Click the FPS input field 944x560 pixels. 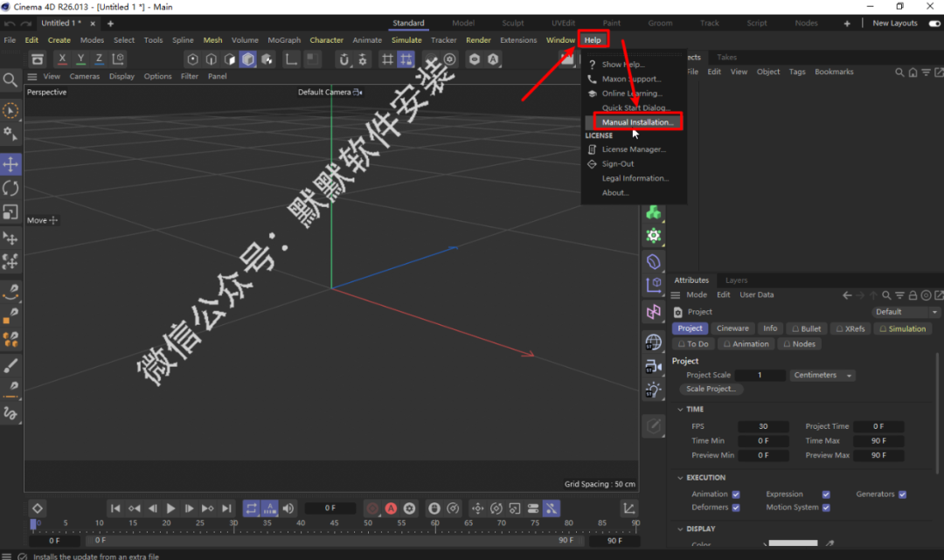pyautogui.click(x=763, y=426)
